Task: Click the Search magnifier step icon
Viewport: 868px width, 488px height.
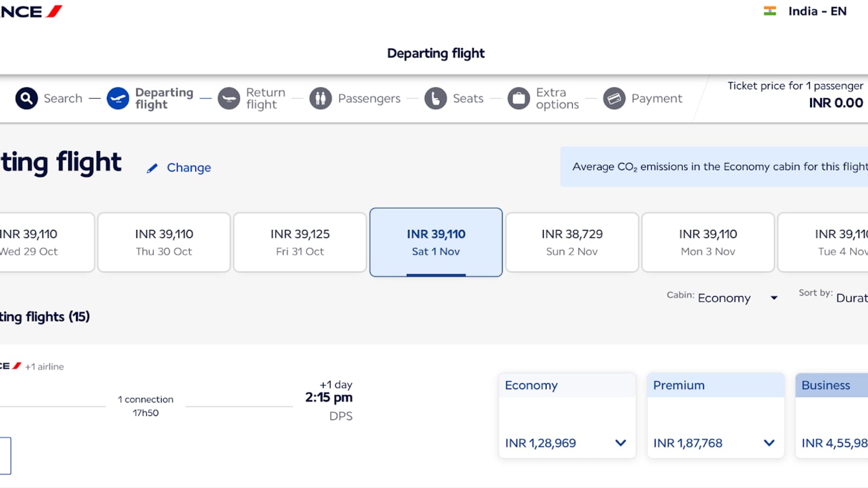Action: (27, 99)
